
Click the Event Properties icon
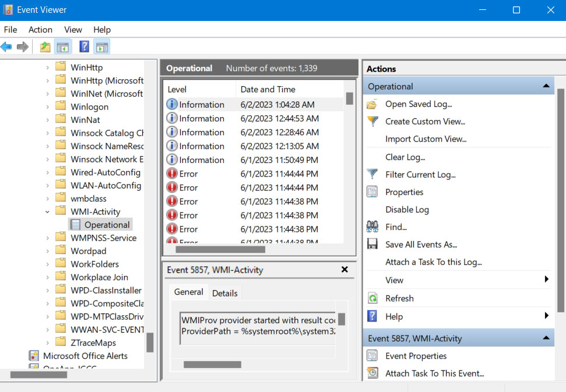(x=372, y=356)
